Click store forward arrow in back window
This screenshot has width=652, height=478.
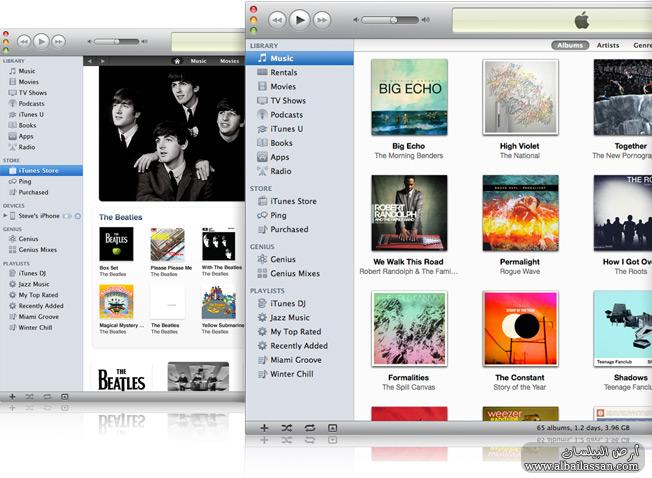(102, 61)
